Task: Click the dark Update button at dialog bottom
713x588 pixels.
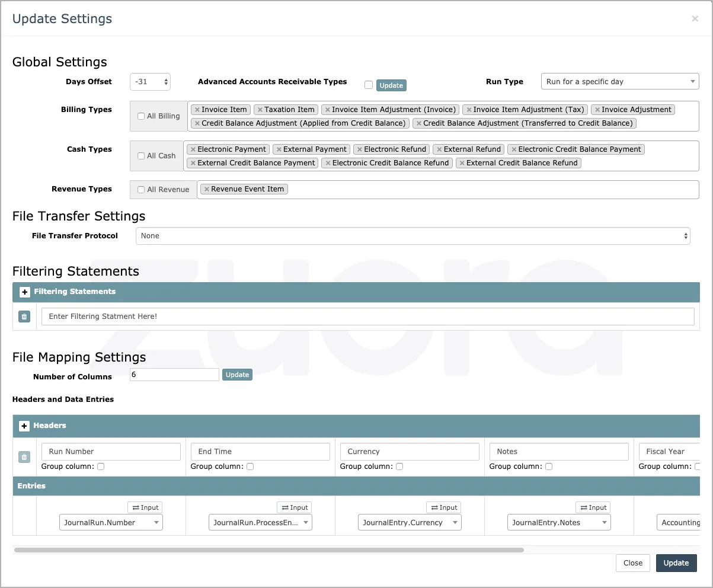Action: [x=676, y=563]
